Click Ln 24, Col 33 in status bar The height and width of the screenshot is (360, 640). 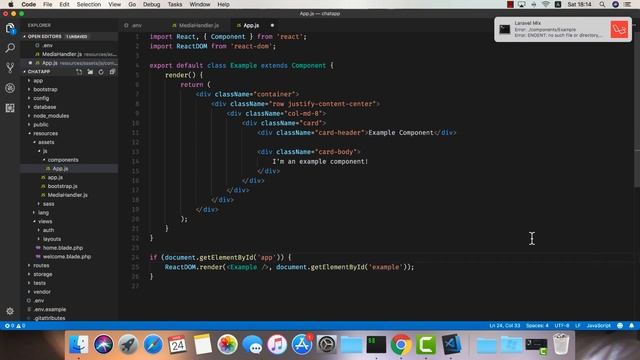505,326
